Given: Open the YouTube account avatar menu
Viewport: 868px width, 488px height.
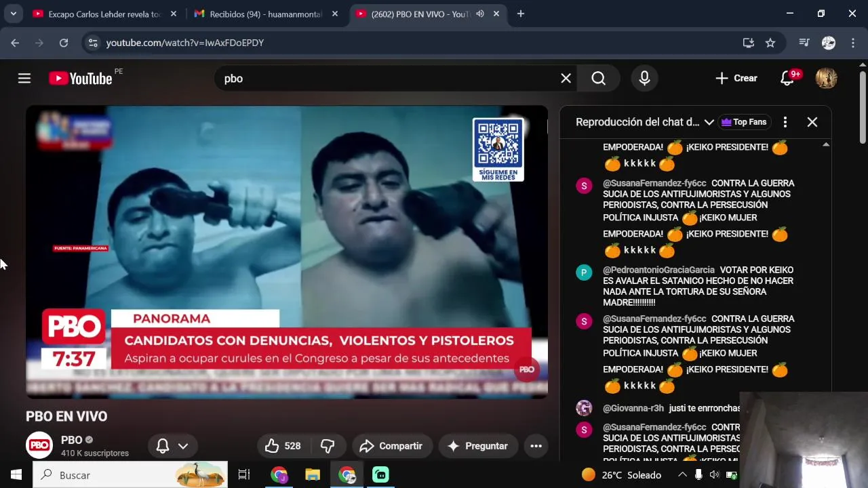Looking at the screenshot, I should pyautogui.click(x=826, y=79).
